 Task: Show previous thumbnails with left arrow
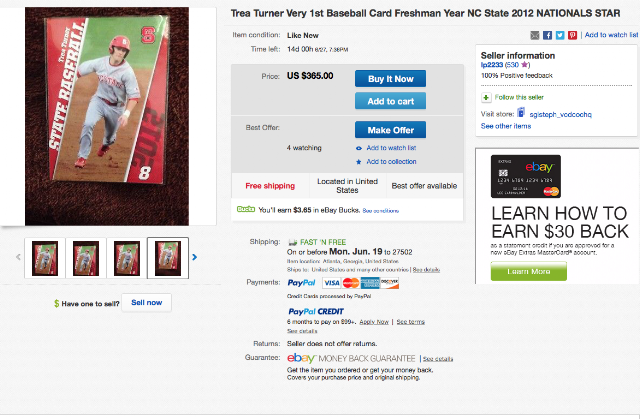17,257
